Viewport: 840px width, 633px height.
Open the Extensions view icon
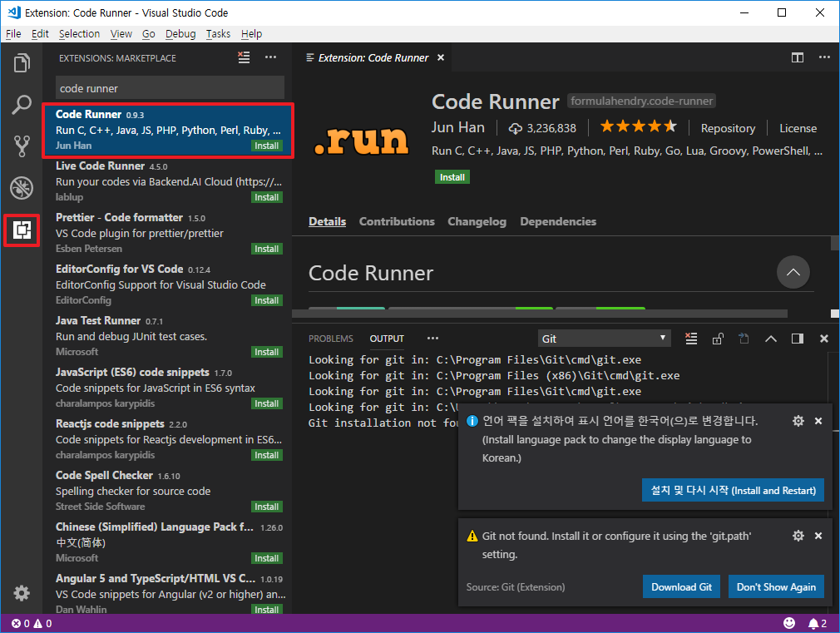pyautogui.click(x=22, y=230)
